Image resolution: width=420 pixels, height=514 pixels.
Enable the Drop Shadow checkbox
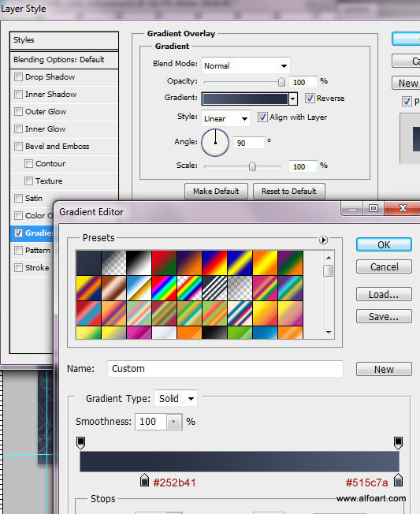tap(18, 76)
